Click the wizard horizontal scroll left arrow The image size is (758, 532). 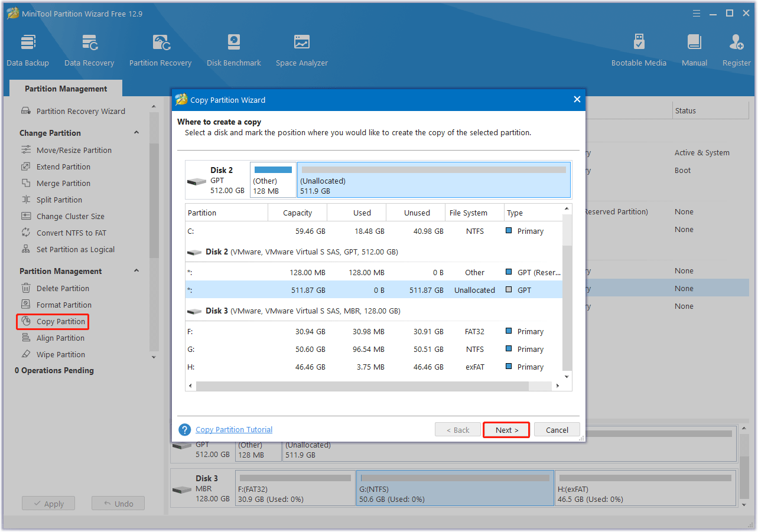click(191, 386)
